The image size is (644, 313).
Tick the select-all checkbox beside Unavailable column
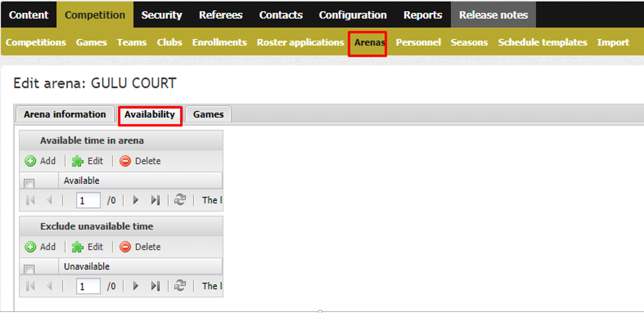click(x=29, y=269)
